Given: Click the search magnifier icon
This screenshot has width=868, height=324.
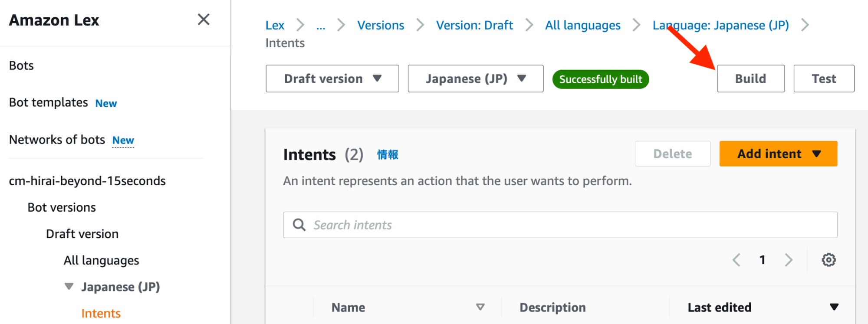Looking at the screenshot, I should coord(299,225).
